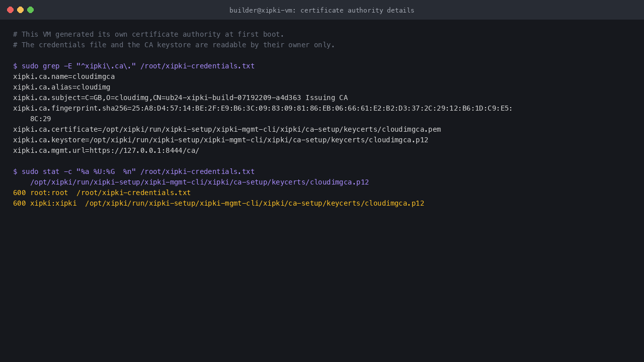Click the green maximize window button
The width and height of the screenshot is (644, 362).
pyautogui.click(x=30, y=10)
